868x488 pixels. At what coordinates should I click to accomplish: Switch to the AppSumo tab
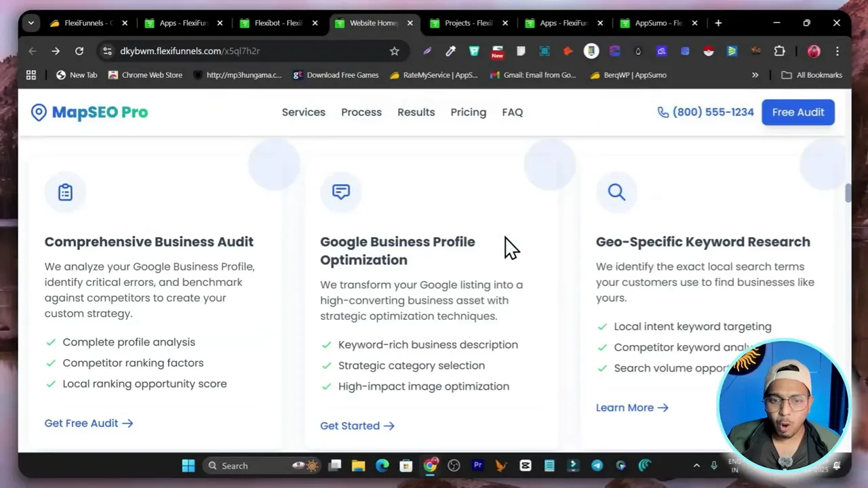point(656,22)
